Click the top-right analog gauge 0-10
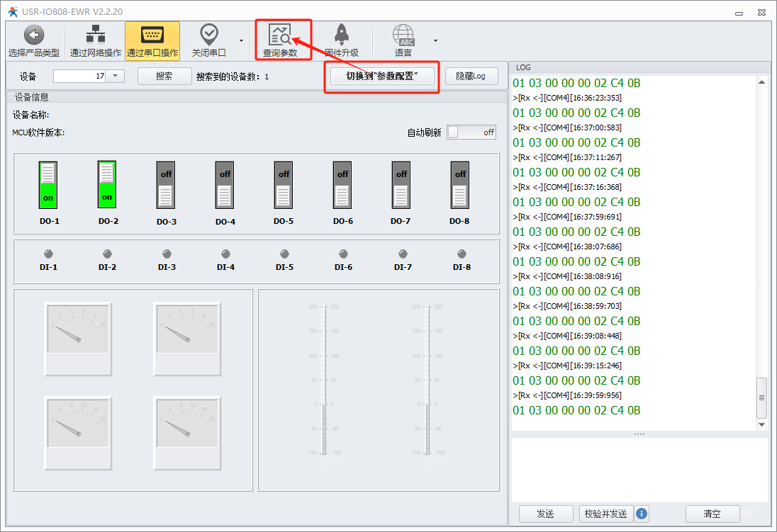The width and height of the screenshot is (777, 532). [x=187, y=339]
